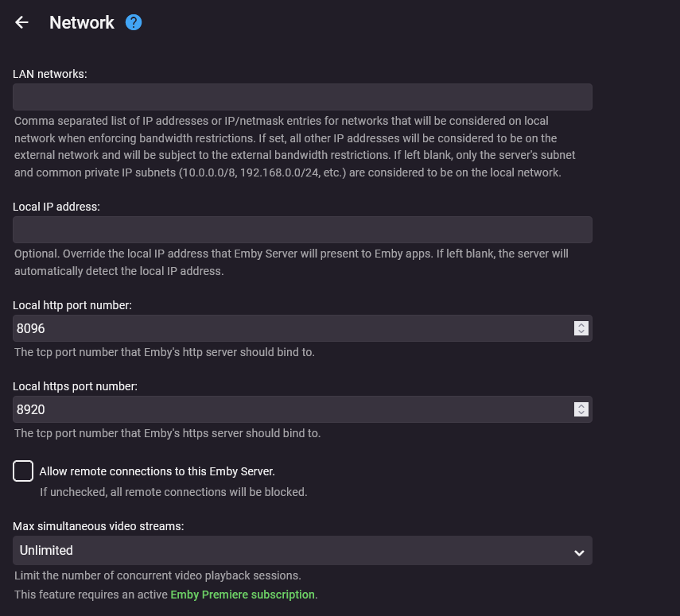This screenshot has height=616, width=680.
Task: Click into the Local IP address field
Action: point(302,230)
